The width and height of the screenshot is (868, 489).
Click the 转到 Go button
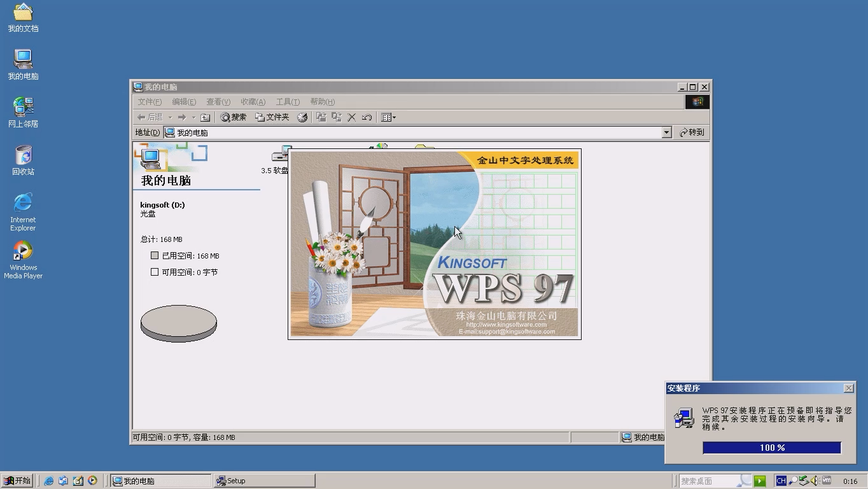[692, 132]
